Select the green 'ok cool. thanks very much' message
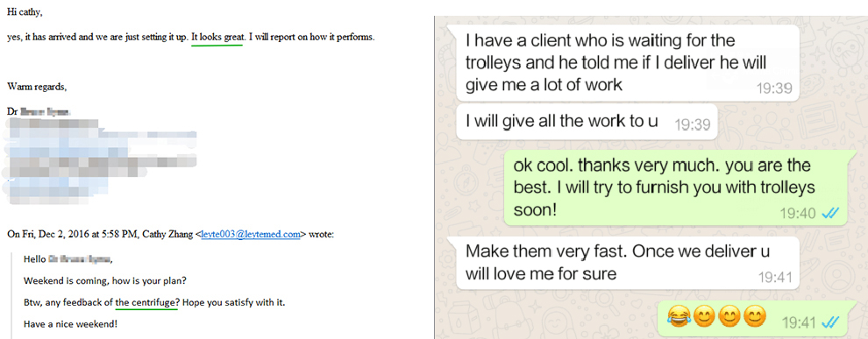Screen dimensions: 868x339 pos(675,187)
